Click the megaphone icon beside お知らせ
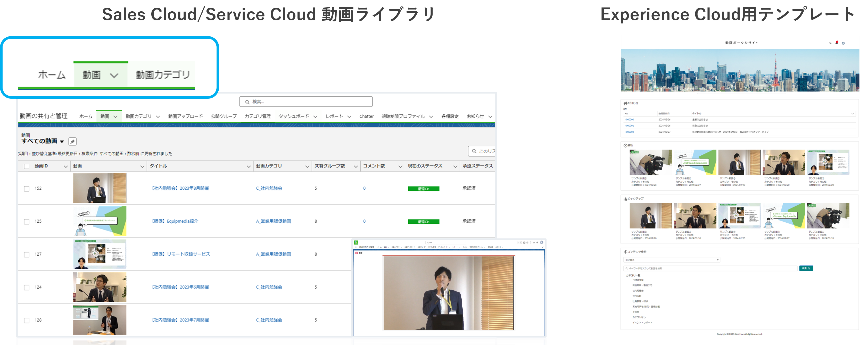868x345 pixels. tap(625, 103)
